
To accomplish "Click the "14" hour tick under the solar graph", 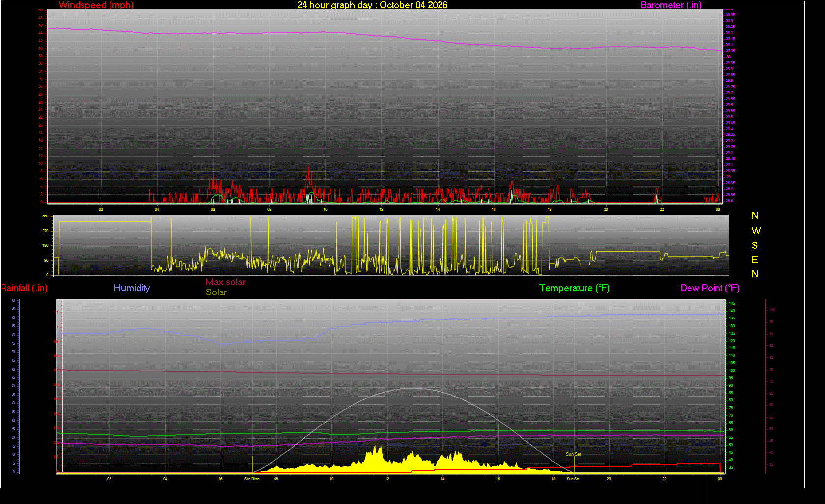I will 442,479.
